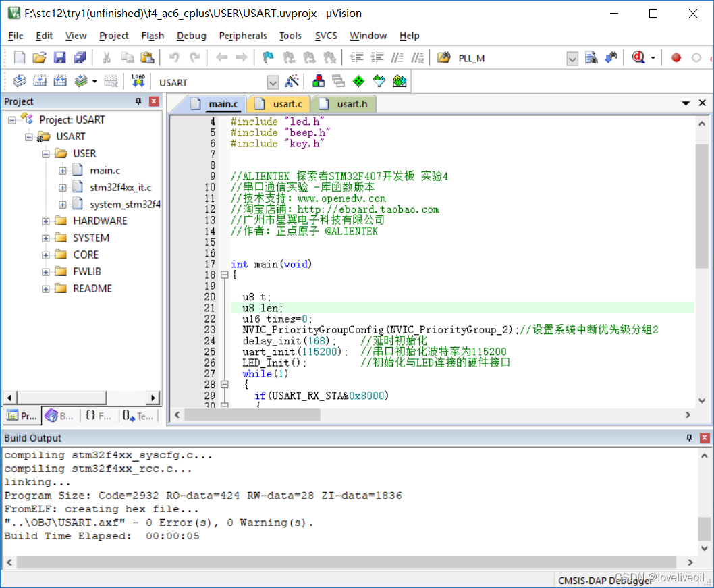Cut selection with scissors icon
Screen dimensions: 714x588
107,58
